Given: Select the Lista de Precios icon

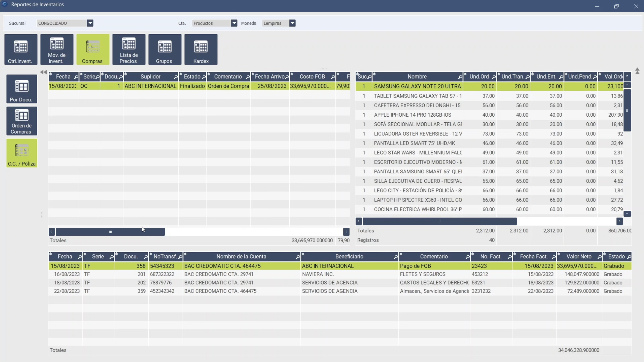Looking at the screenshot, I should 129,50.
